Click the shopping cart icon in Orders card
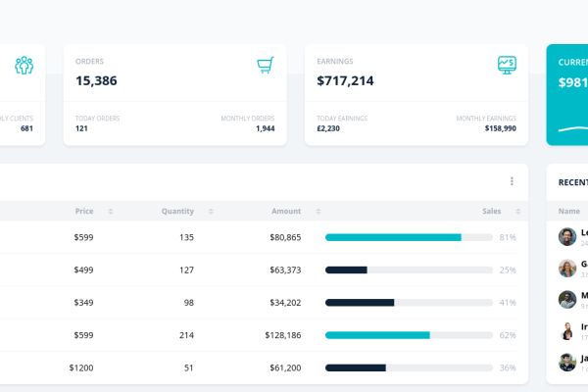This screenshot has width=588, height=392. click(x=266, y=65)
